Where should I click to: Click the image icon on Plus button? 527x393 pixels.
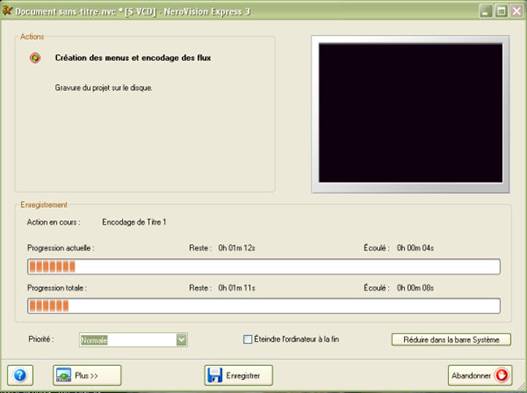click(x=63, y=375)
